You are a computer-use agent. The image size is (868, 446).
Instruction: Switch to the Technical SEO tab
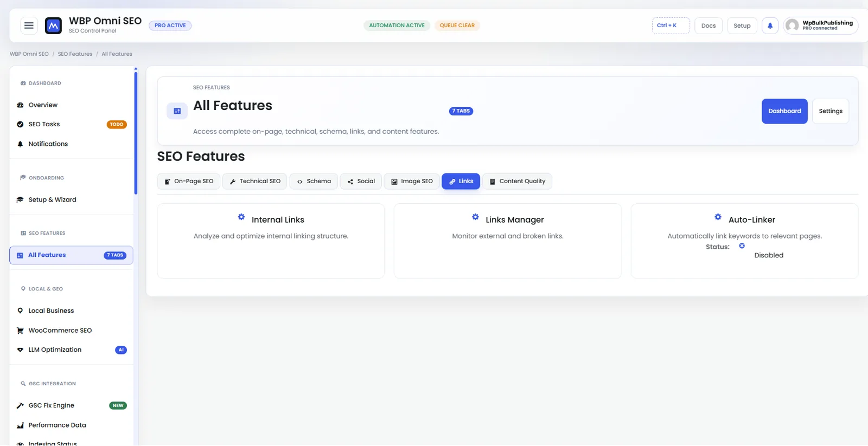click(x=255, y=182)
